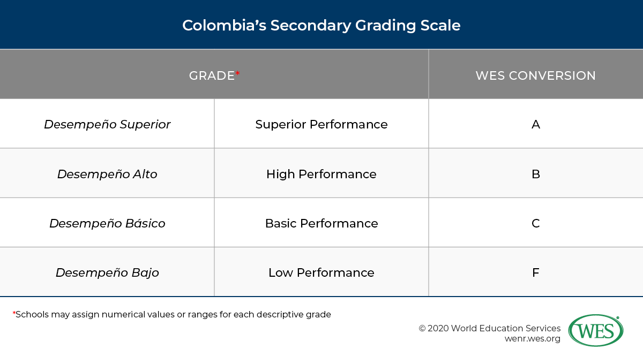Screen dimensions: 643x364
Task: Select the B conversion grade cell
Action: coord(535,174)
